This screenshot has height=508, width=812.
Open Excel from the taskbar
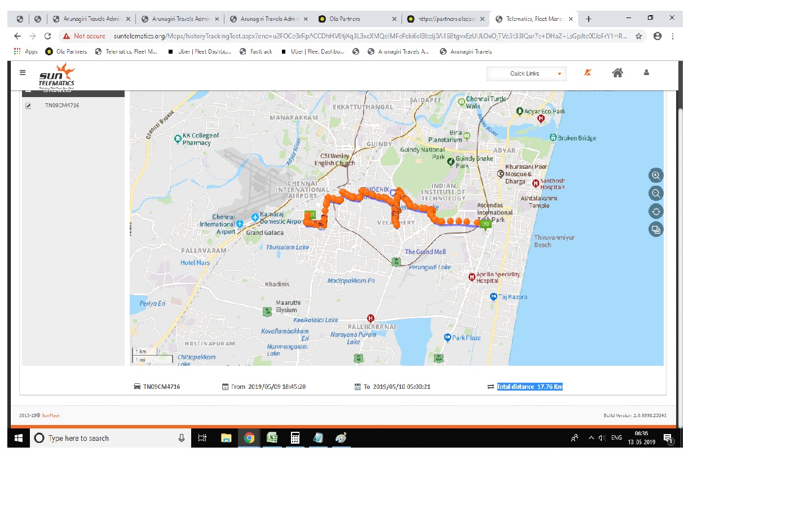click(272, 438)
